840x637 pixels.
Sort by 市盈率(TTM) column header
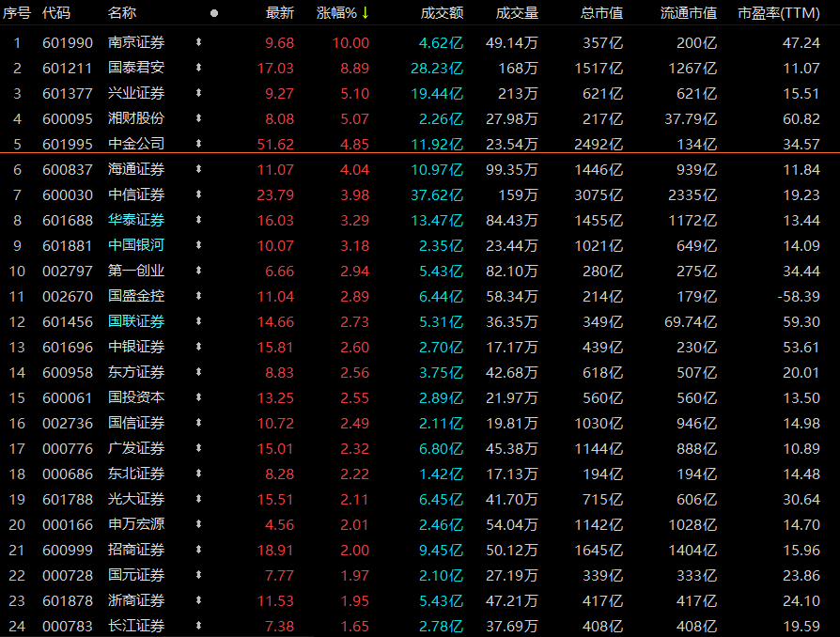pos(778,13)
